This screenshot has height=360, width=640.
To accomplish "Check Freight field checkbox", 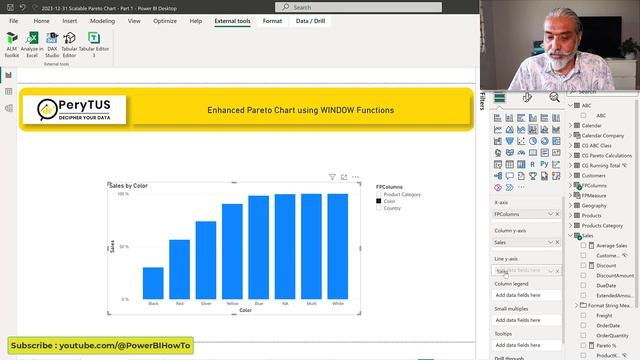I will pos(583,316).
